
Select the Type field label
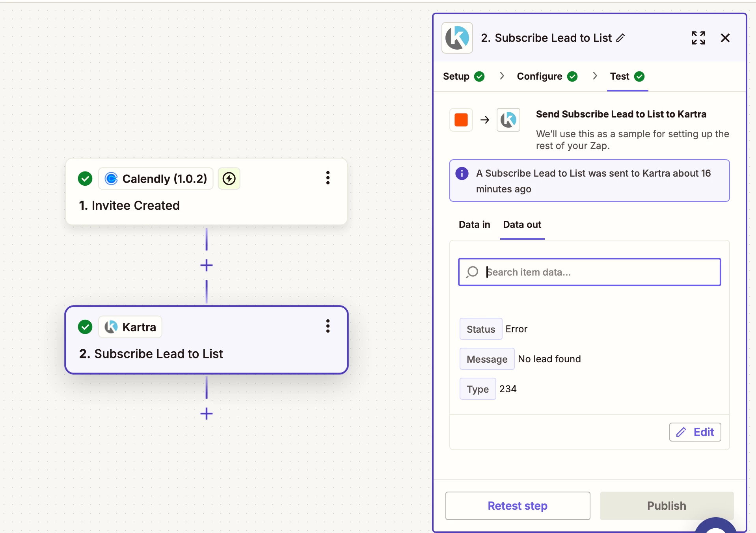coord(477,389)
